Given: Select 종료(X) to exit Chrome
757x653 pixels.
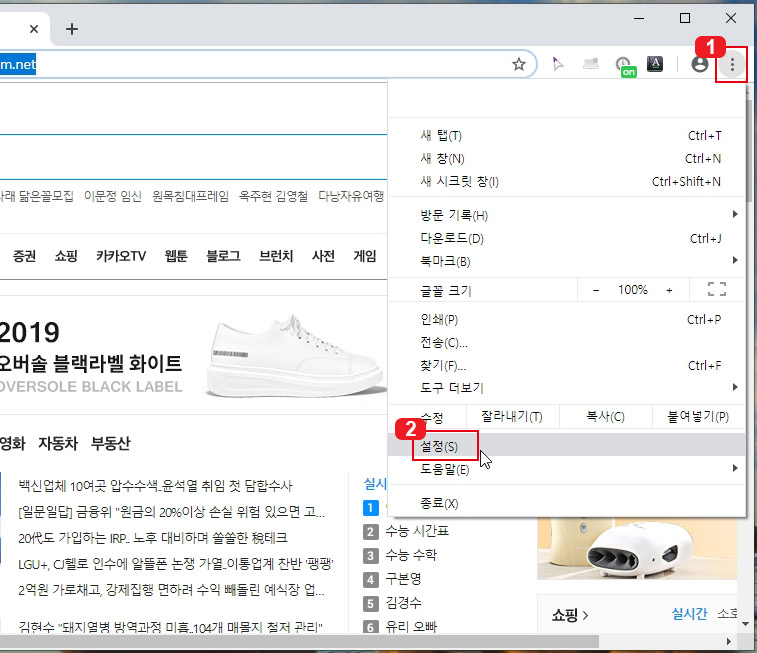Looking at the screenshot, I should click(x=567, y=503).
